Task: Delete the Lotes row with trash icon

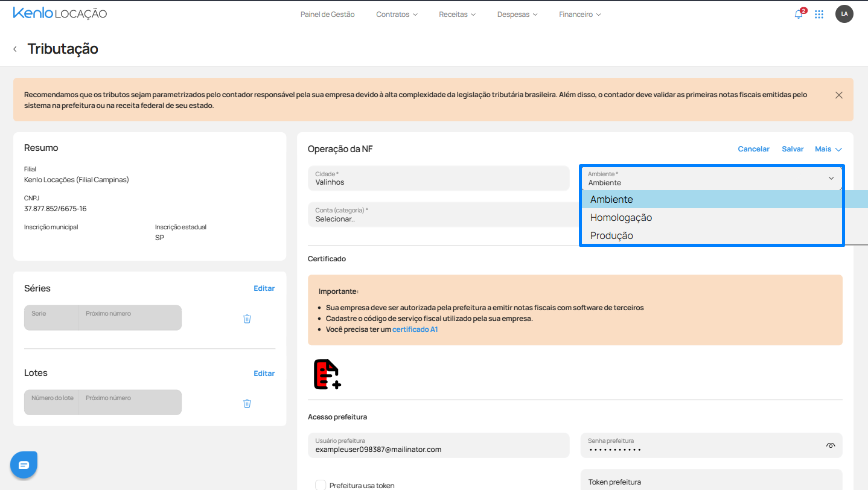Action: pos(247,403)
